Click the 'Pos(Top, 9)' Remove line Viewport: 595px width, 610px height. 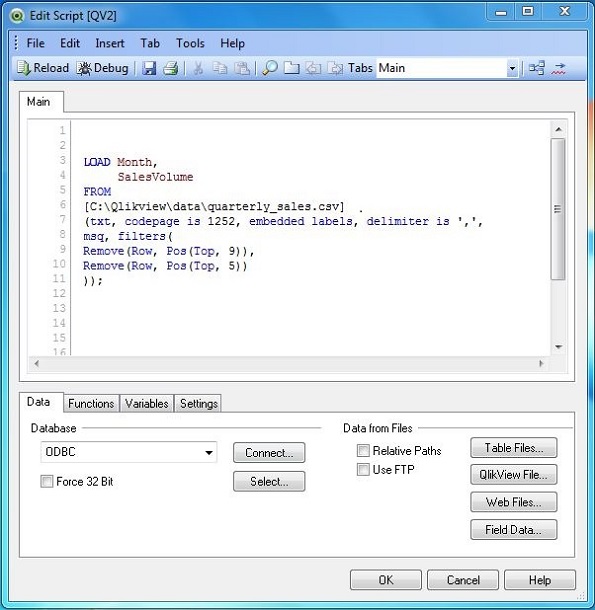(x=168, y=251)
